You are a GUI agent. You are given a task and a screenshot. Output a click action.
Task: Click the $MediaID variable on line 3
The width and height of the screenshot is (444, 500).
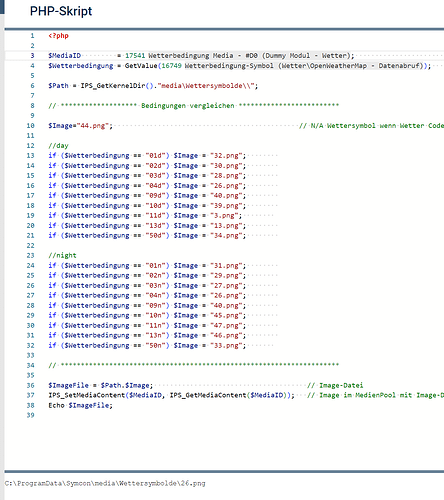[65, 56]
